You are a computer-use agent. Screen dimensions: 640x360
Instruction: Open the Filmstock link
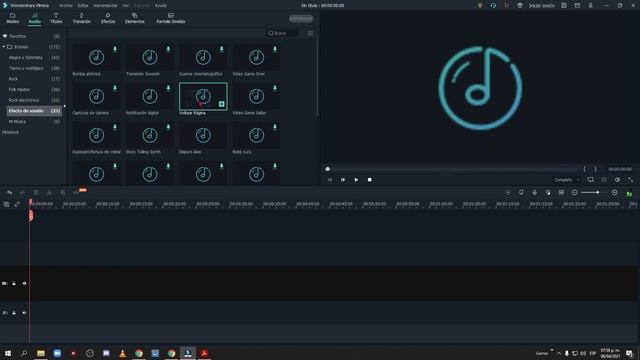point(10,132)
